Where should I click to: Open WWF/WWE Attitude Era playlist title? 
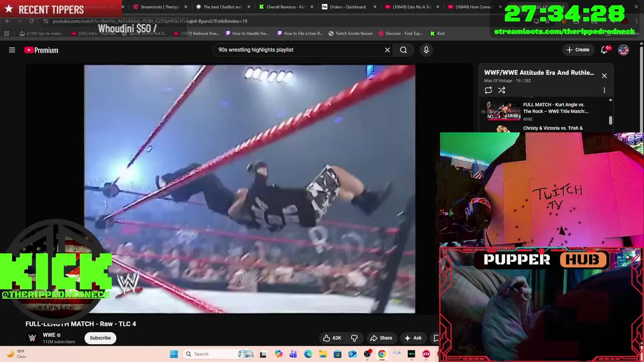click(539, 72)
